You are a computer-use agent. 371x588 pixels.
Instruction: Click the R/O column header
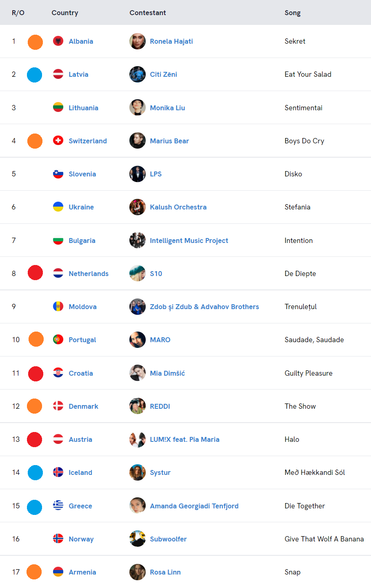click(x=18, y=13)
